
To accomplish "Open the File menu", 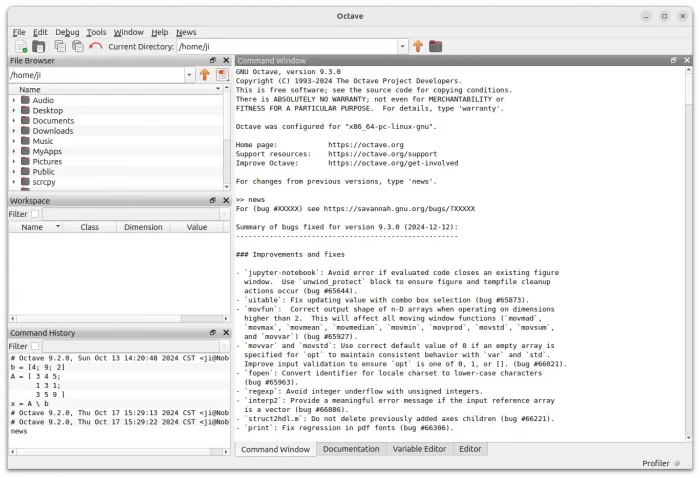I will [x=19, y=32].
